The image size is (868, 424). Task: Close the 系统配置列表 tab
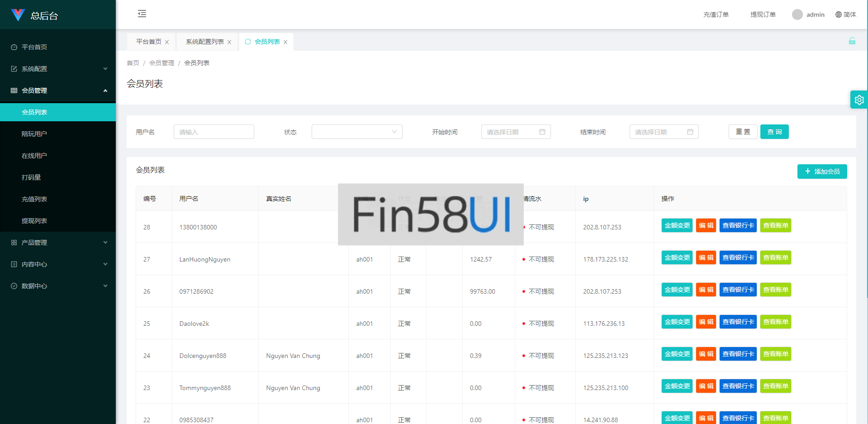tap(229, 42)
